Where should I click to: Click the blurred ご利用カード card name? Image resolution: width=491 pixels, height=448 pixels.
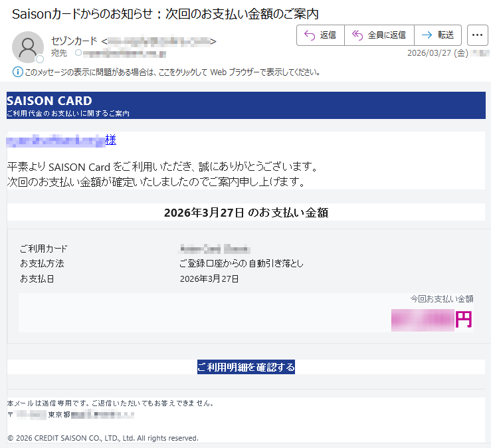coord(214,249)
